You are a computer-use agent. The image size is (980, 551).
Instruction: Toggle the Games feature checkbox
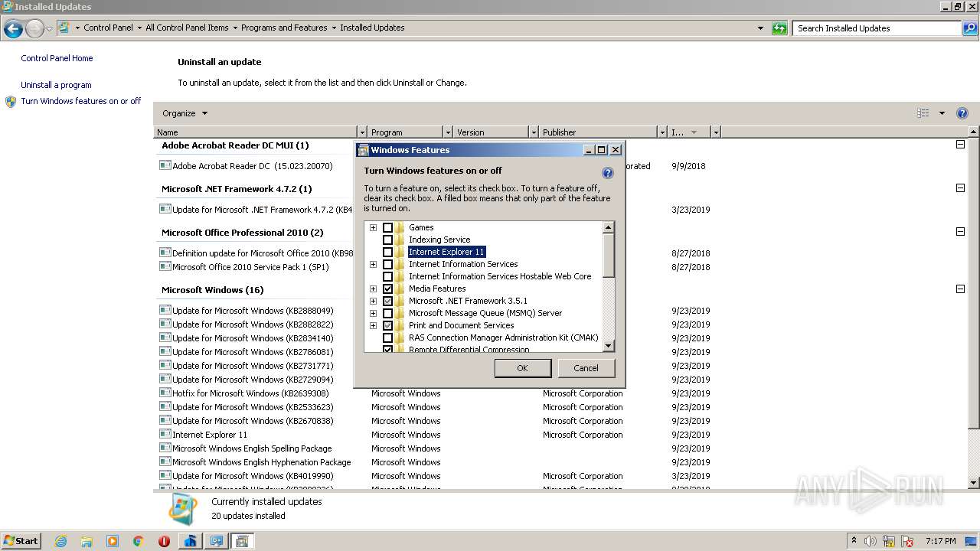click(x=387, y=227)
